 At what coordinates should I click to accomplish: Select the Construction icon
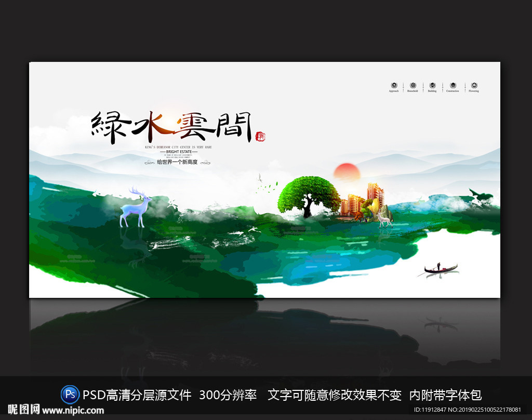[452, 86]
